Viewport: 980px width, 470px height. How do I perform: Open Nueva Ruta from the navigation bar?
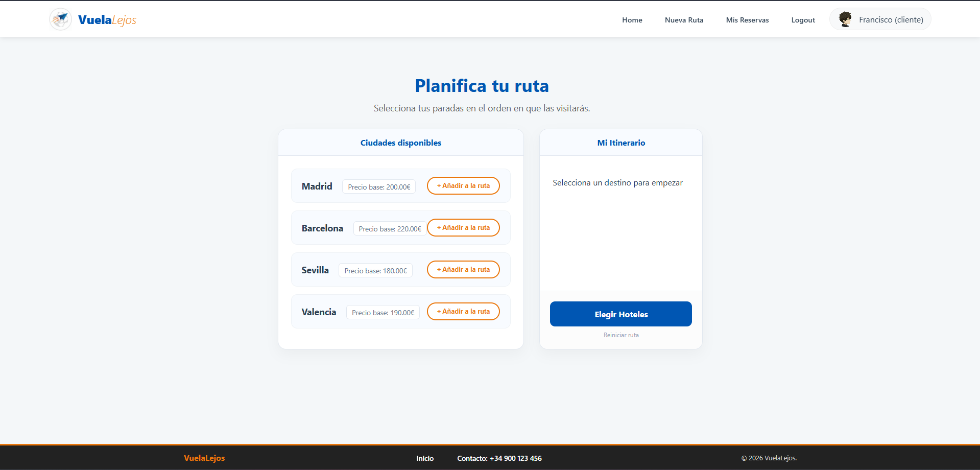click(x=684, y=20)
